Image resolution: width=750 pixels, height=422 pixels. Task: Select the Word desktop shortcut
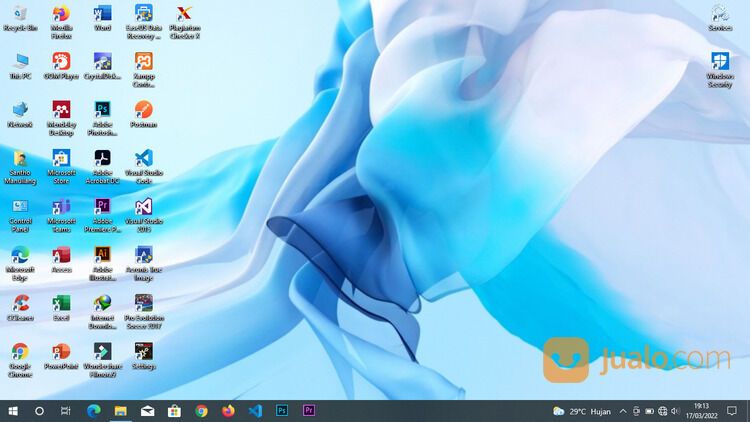click(102, 19)
